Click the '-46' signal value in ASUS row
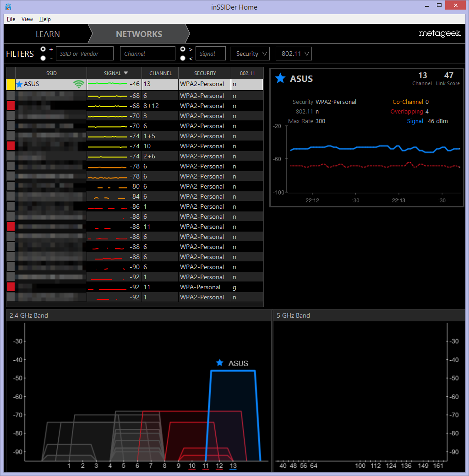 [x=135, y=84]
